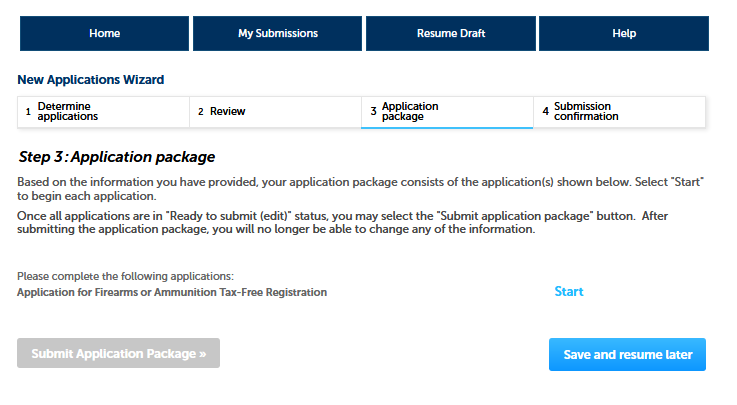Image resolution: width=737 pixels, height=405 pixels.
Task: Select the Application package step tab
Action: tap(410, 111)
